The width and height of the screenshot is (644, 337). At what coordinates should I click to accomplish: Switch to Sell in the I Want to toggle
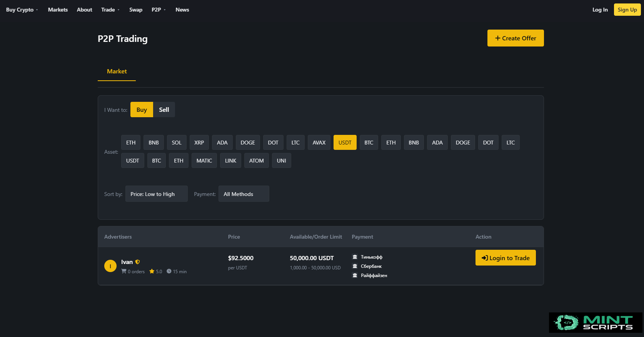[x=164, y=110]
